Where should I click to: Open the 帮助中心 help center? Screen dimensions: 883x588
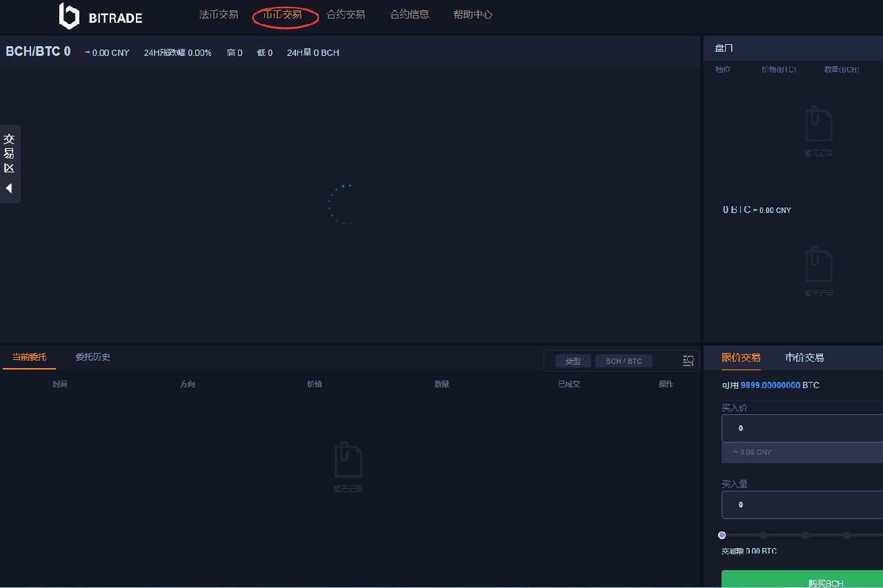pyautogui.click(x=473, y=14)
